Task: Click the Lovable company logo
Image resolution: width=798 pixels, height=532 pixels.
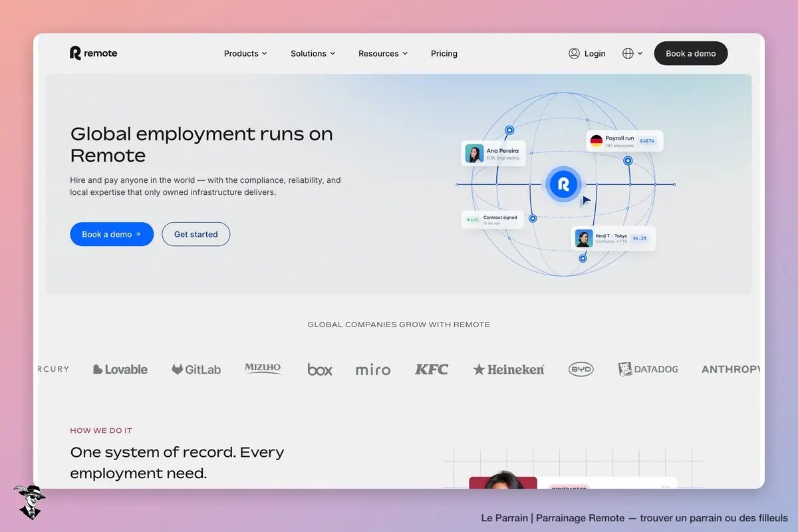Action: click(x=120, y=369)
